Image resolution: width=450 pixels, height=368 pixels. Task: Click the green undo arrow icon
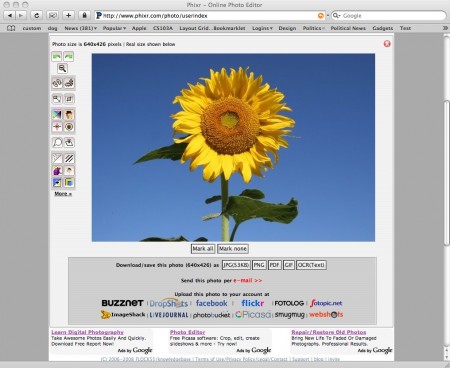57,56
